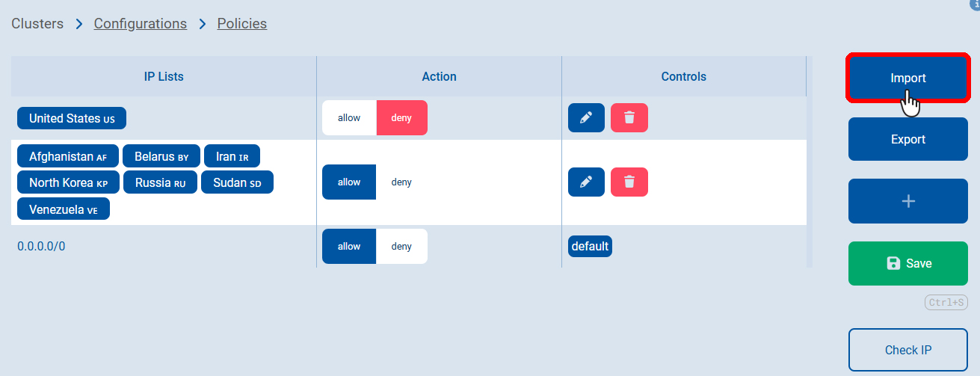The width and height of the screenshot is (980, 376).
Task: Select the North Korea KP tag
Action: [68, 182]
